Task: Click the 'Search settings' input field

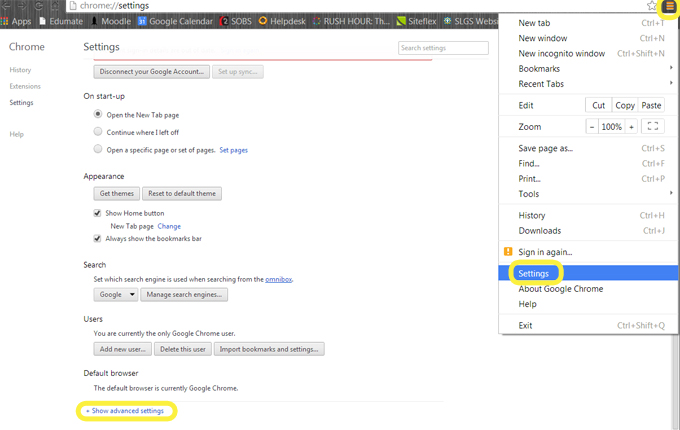Action: (443, 48)
